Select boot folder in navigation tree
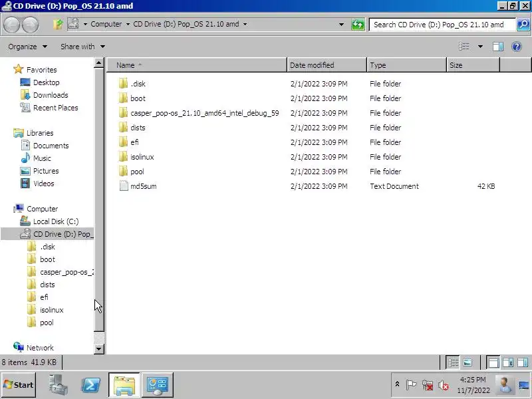The width and height of the screenshot is (532, 399). click(x=47, y=259)
